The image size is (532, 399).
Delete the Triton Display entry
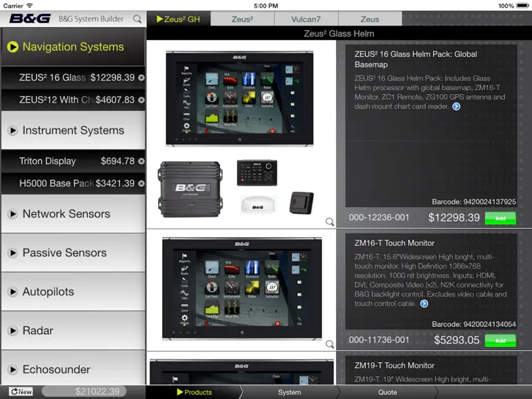pos(141,161)
